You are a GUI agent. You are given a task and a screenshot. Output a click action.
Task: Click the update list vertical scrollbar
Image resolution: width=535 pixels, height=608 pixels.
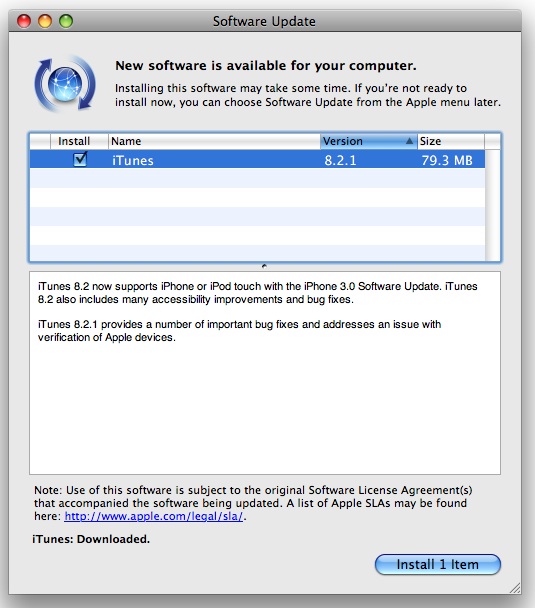(x=492, y=206)
